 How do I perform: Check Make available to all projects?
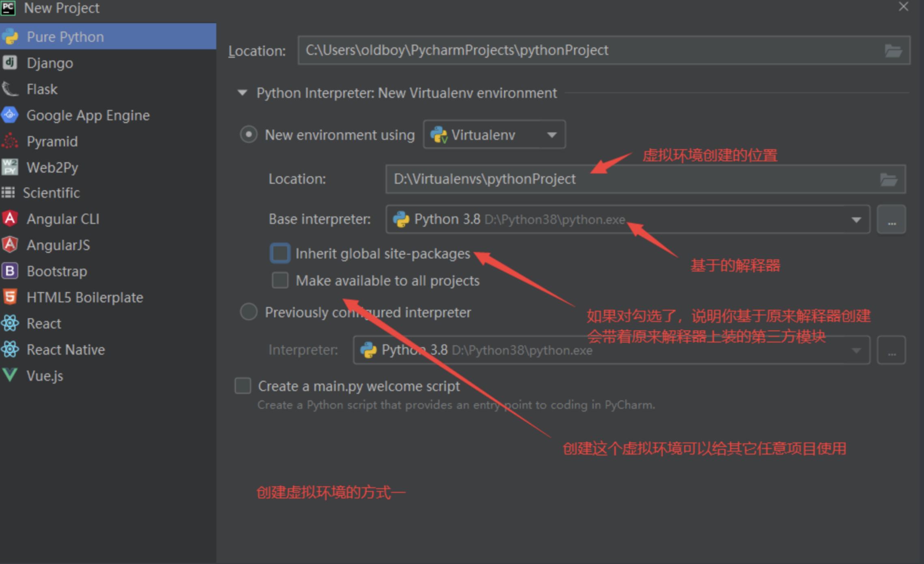[280, 280]
